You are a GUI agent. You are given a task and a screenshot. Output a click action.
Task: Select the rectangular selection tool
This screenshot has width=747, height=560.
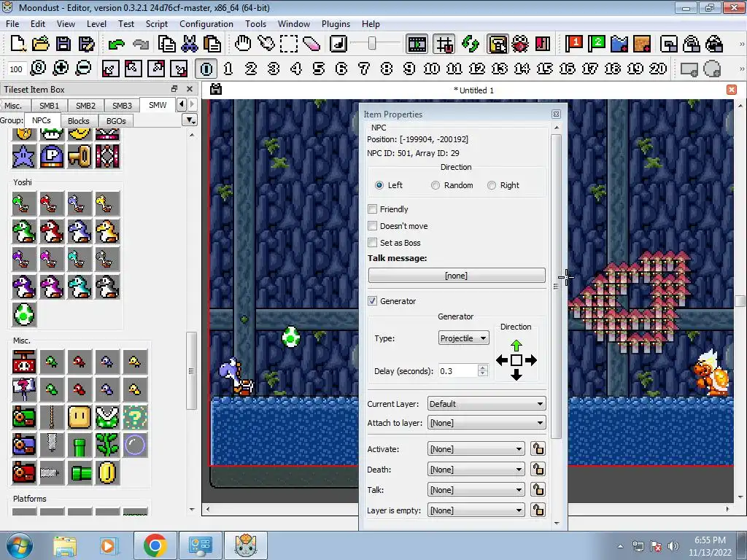(289, 44)
